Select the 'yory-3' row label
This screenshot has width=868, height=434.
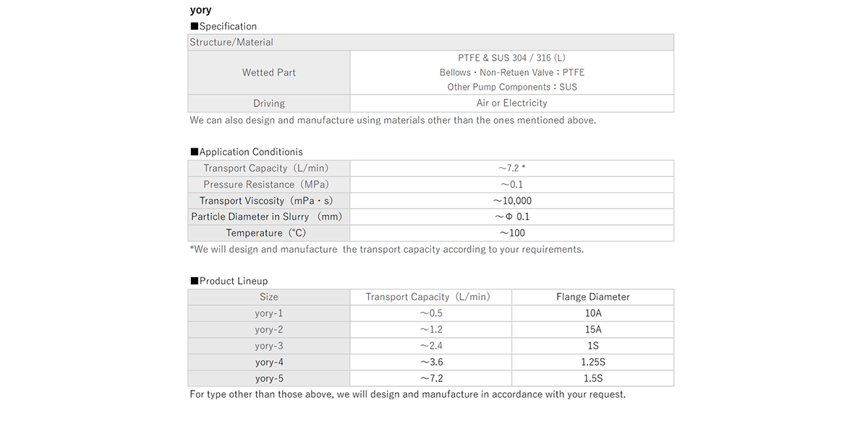269,346
